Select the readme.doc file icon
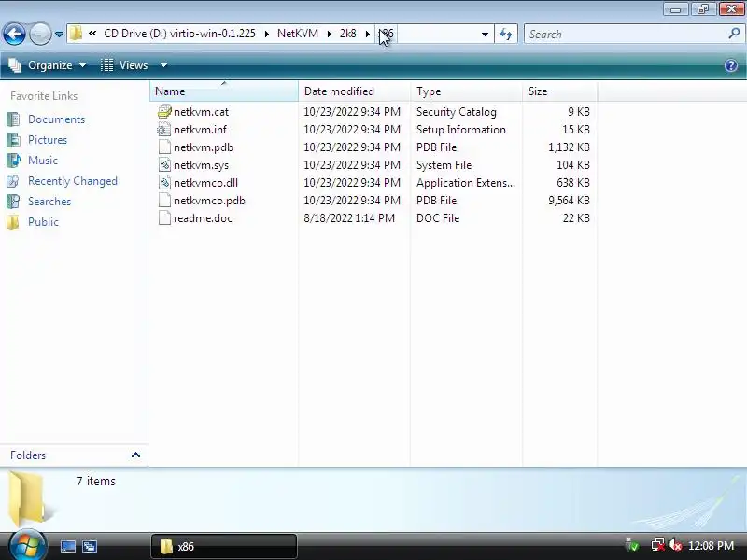 tap(164, 218)
